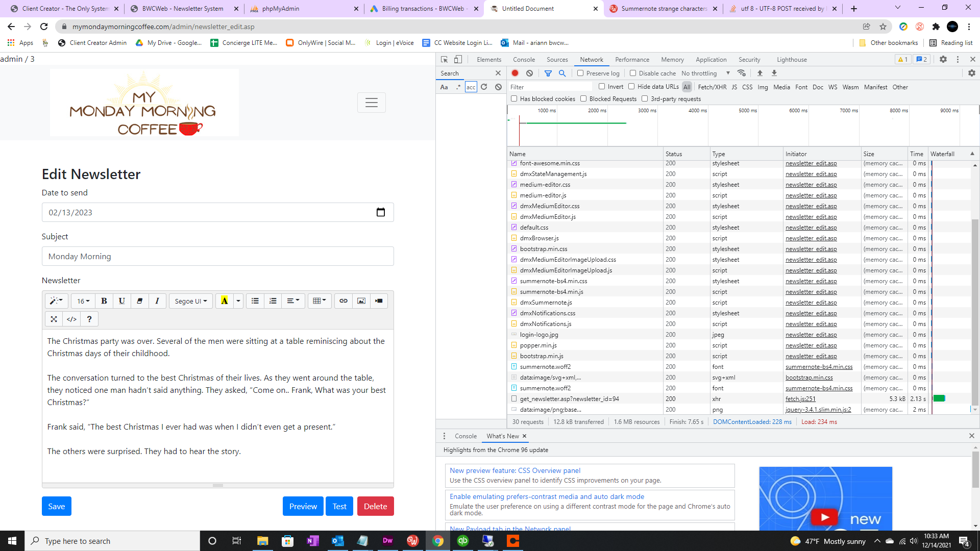The image size is (980, 551).
Task: Open the hamburger navigation menu
Action: pyautogui.click(x=372, y=103)
